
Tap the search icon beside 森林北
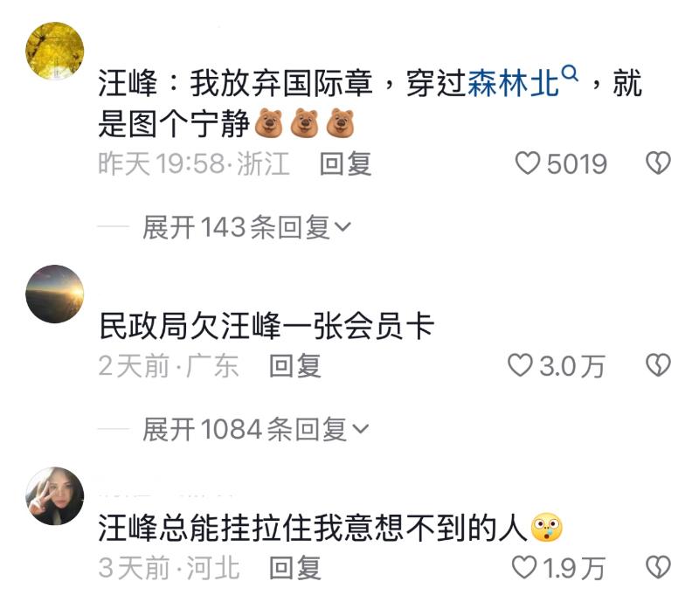pos(570,73)
